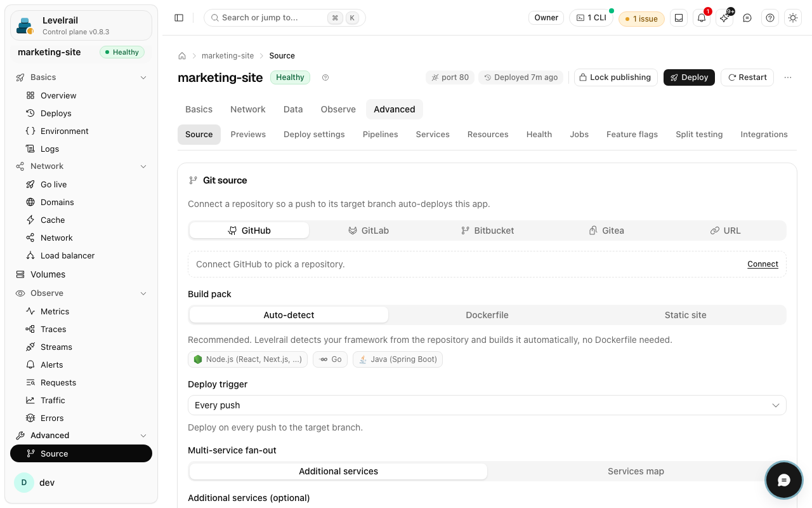Collapse the Basics sidebar section
Viewport: 812px width, 508px height.
coord(81,77)
